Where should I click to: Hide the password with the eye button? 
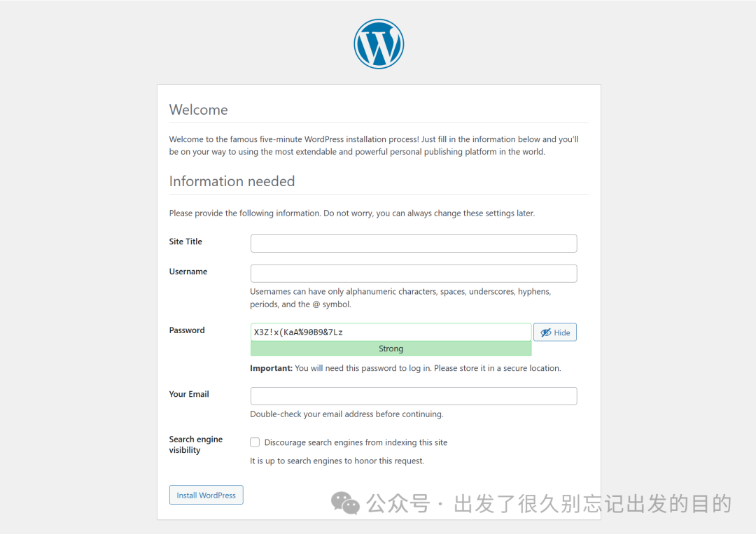554,332
